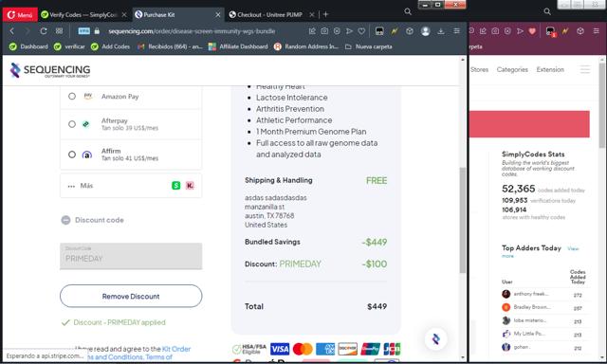
Task: Open the Affiliate Dashboard bookmark
Action: (238, 46)
